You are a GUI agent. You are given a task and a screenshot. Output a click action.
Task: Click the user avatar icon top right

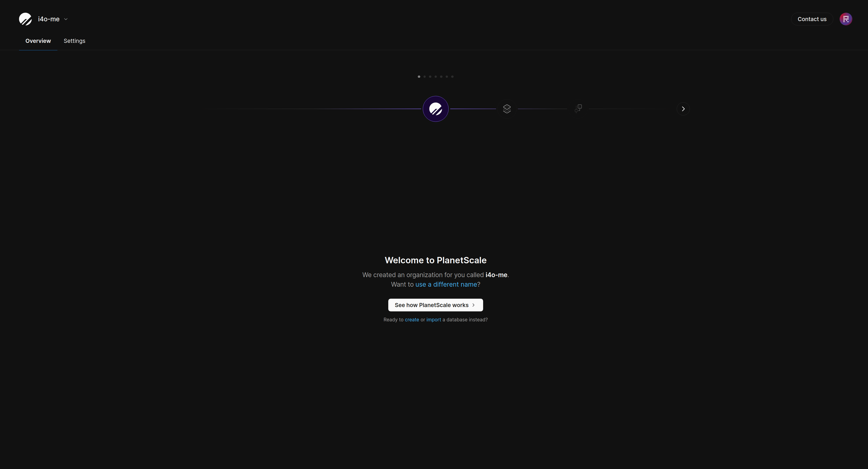click(846, 18)
